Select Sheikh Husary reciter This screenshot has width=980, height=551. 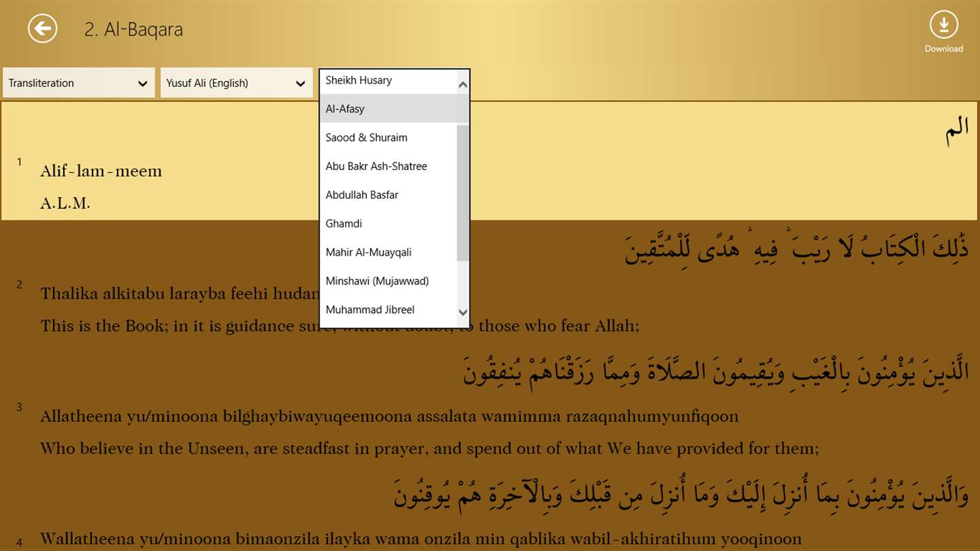point(388,81)
